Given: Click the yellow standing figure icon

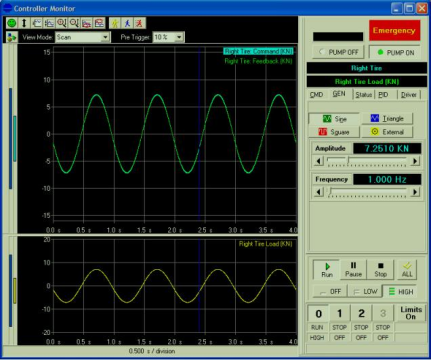Looking at the screenshot, I should (115, 23).
